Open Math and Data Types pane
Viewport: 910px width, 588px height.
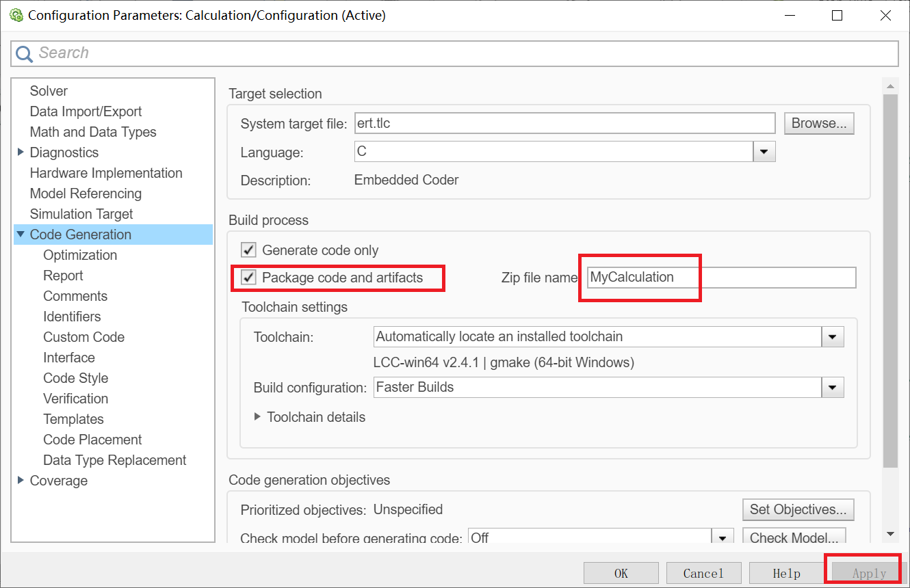(x=93, y=132)
